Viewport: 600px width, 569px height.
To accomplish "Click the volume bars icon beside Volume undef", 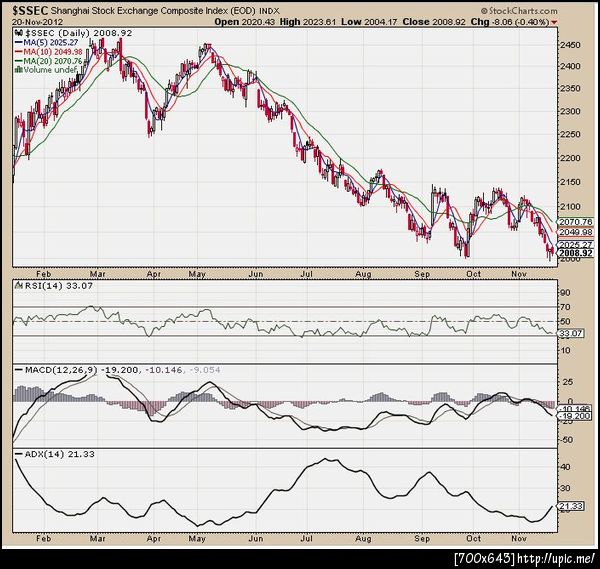I will pyautogui.click(x=18, y=70).
